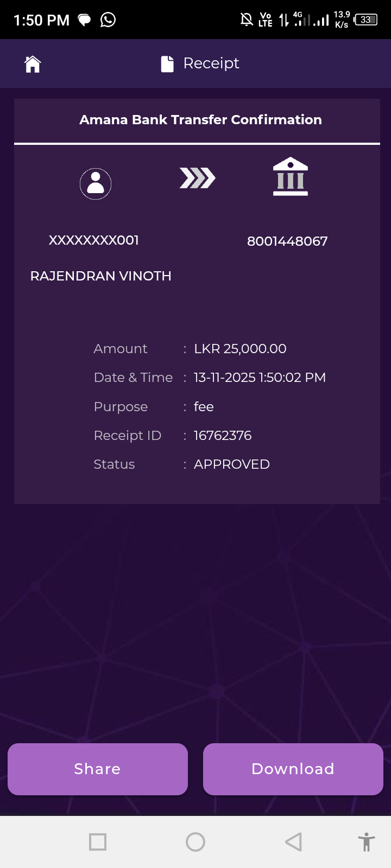The height and width of the screenshot is (868, 391).
Task: Open the accessibility shortcut icon
Action: pos(367,842)
